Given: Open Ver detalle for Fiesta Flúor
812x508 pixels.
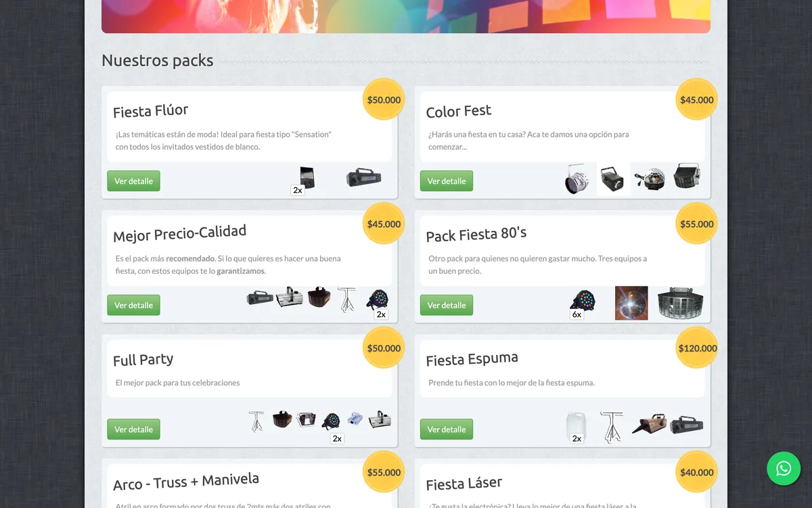Looking at the screenshot, I should pos(133,181).
